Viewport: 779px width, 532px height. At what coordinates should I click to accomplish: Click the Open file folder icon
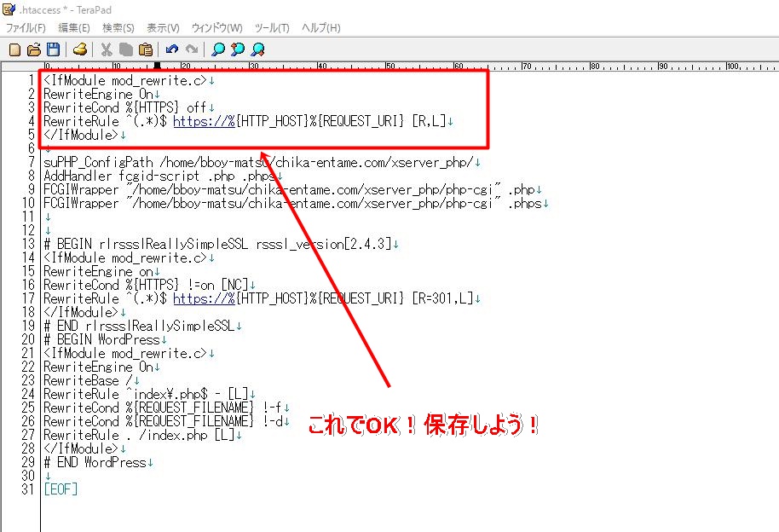pos(34,49)
